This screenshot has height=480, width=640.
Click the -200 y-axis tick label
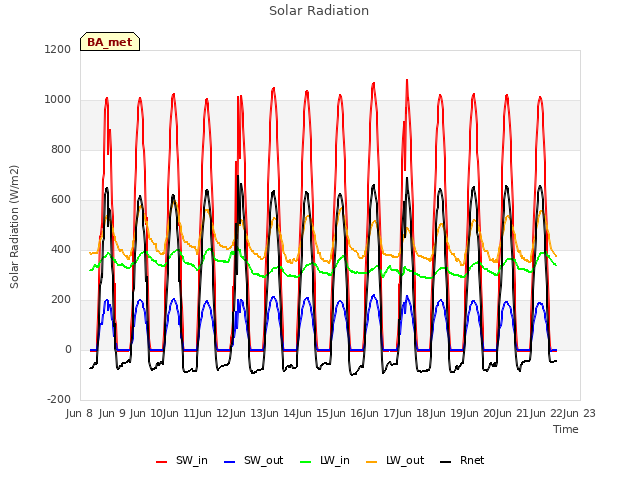pyautogui.click(x=59, y=400)
